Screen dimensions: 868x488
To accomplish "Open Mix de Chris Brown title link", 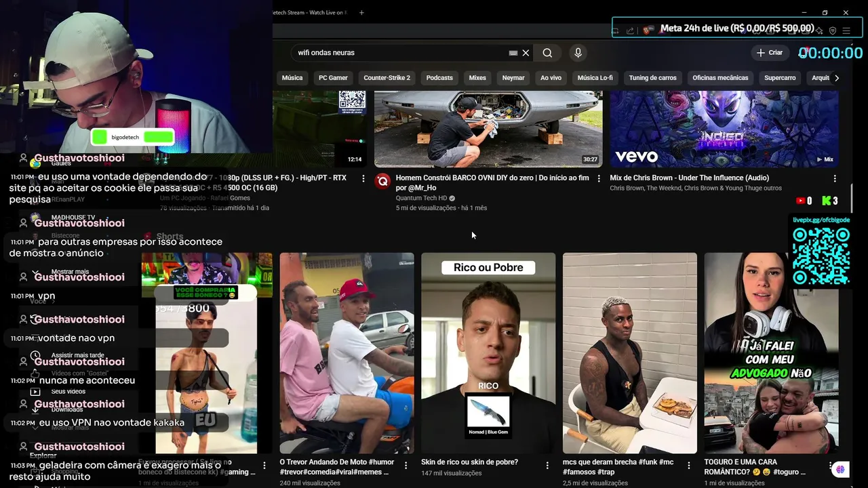I will tap(689, 178).
